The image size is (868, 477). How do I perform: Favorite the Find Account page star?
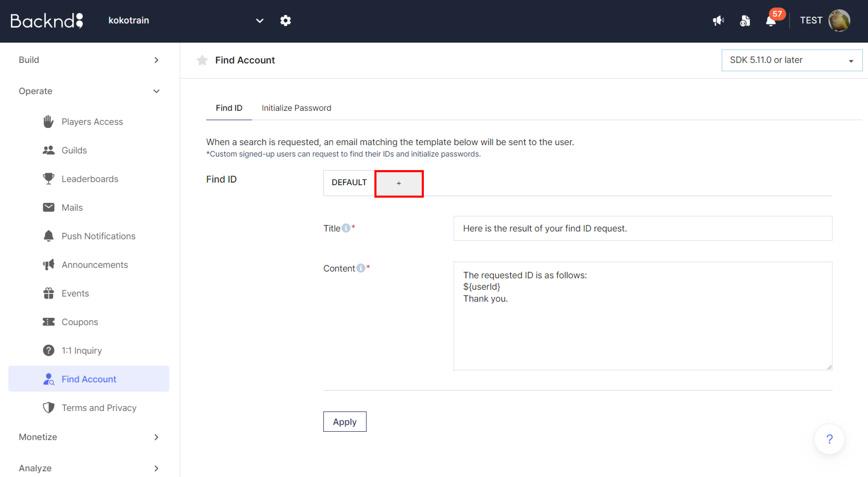(x=202, y=60)
